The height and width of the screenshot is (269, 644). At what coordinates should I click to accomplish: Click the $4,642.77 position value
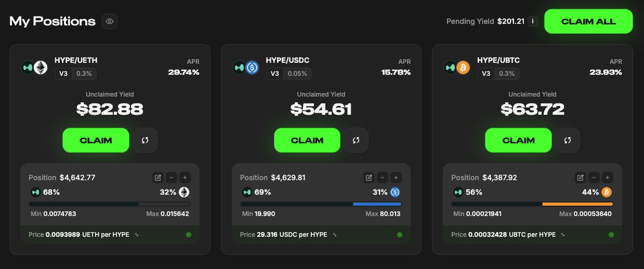coord(77,177)
